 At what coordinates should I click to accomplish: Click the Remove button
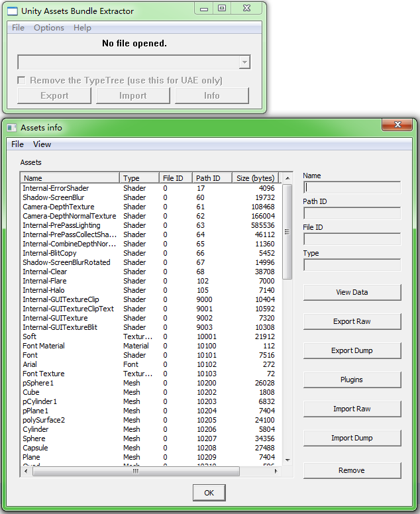[x=352, y=470]
